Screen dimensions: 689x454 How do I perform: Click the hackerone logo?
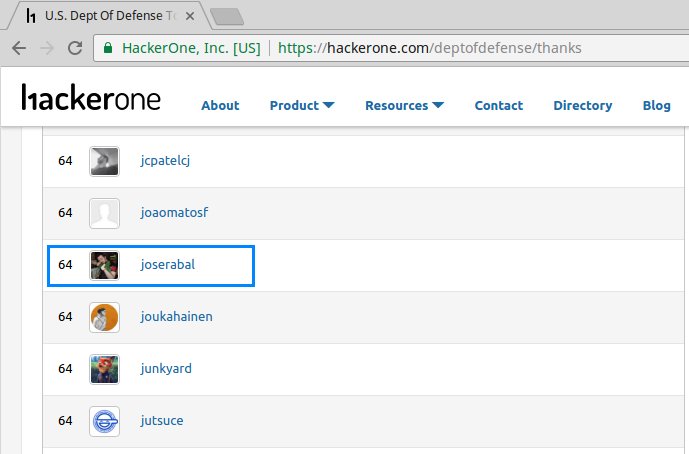coord(91,97)
